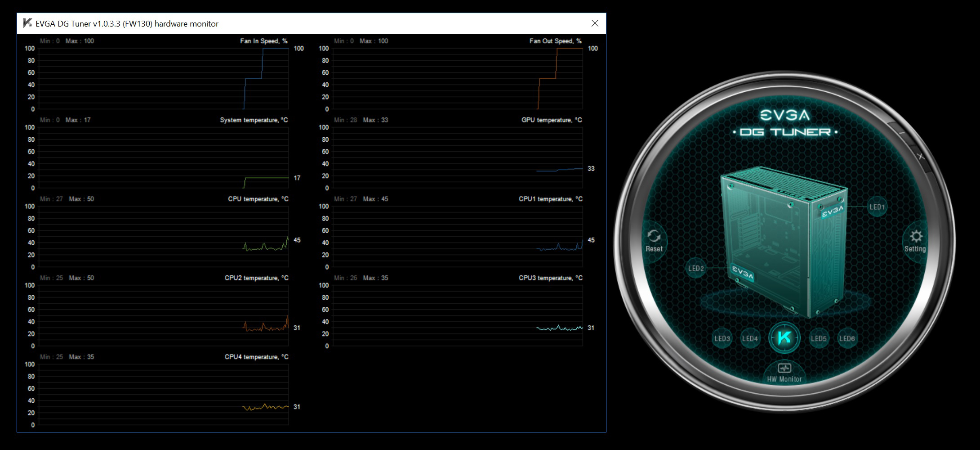
Task: Click the 'CPU1 temperature, °C' label
Action: coord(551,199)
